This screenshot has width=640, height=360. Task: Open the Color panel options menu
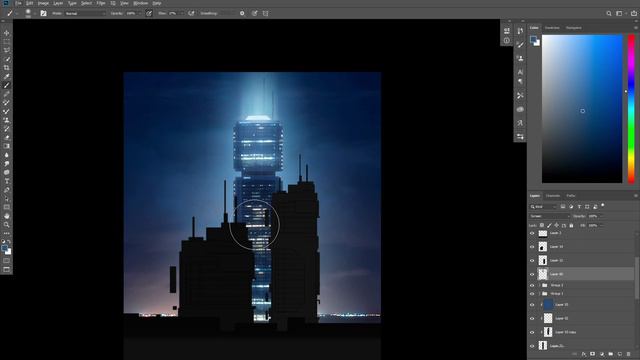tap(636, 28)
